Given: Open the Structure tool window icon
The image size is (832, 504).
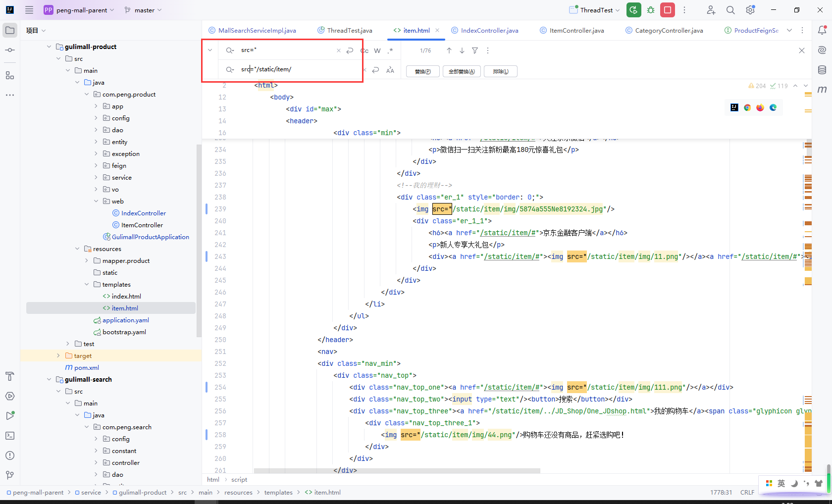Looking at the screenshot, I should pyautogui.click(x=10, y=75).
